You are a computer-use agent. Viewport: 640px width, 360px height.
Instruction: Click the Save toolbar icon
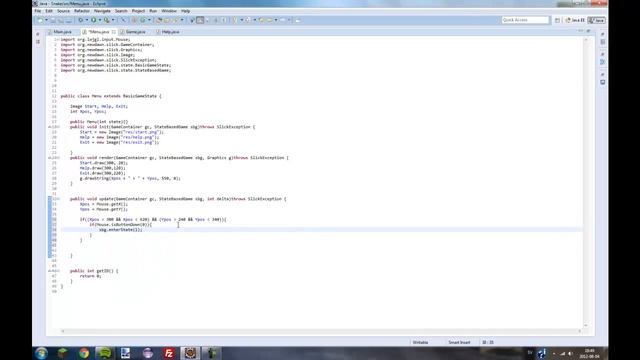point(53,20)
